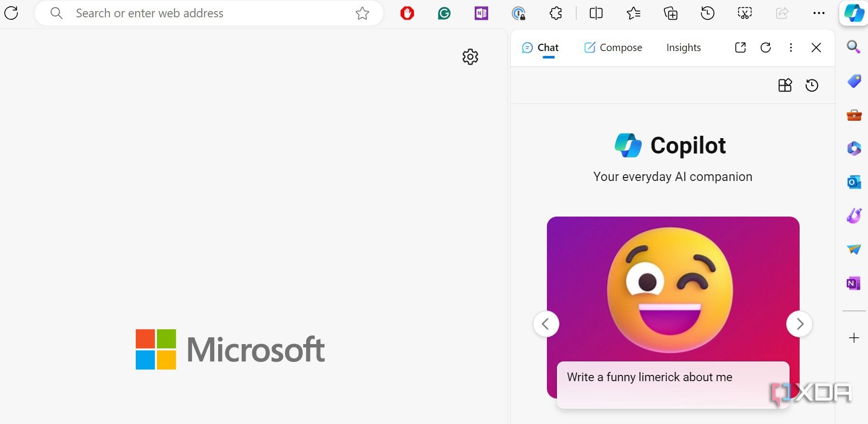Show next suggestion card

[799, 324]
